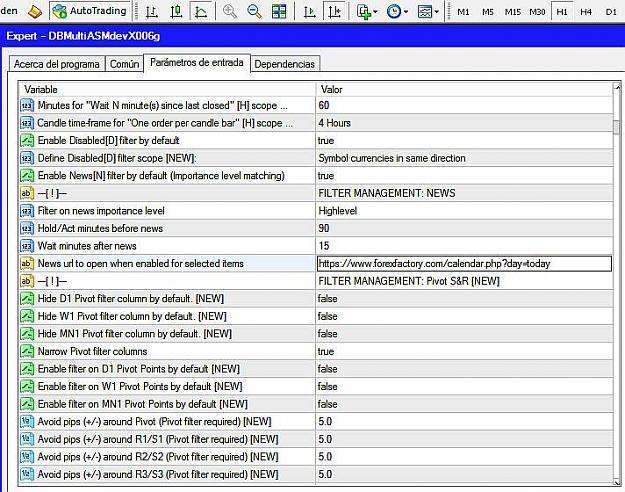The height and width of the screenshot is (492, 625).
Task: Toggle the AutoTrading button
Action: point(90,11)
